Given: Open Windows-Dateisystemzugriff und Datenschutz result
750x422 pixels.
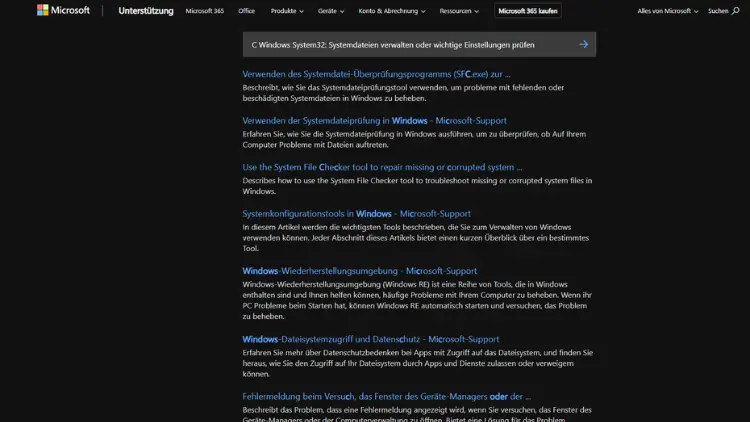Looking at the screenshot, I should 370,339.
